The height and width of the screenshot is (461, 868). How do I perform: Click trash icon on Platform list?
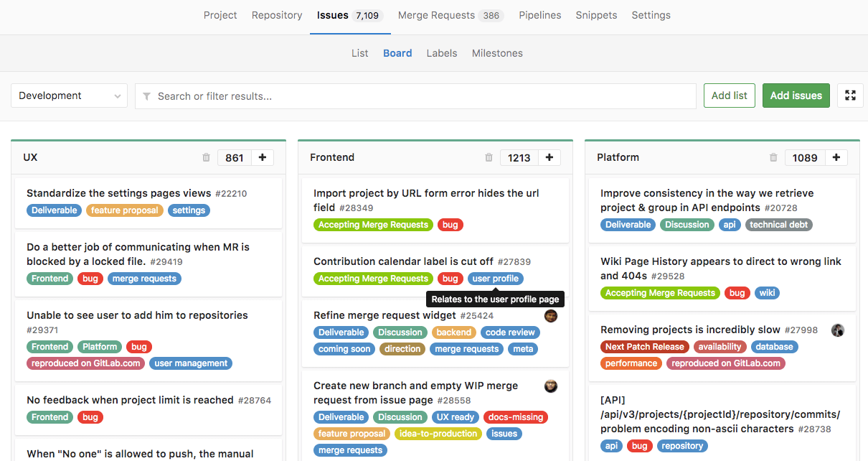[x=773, y=158]
